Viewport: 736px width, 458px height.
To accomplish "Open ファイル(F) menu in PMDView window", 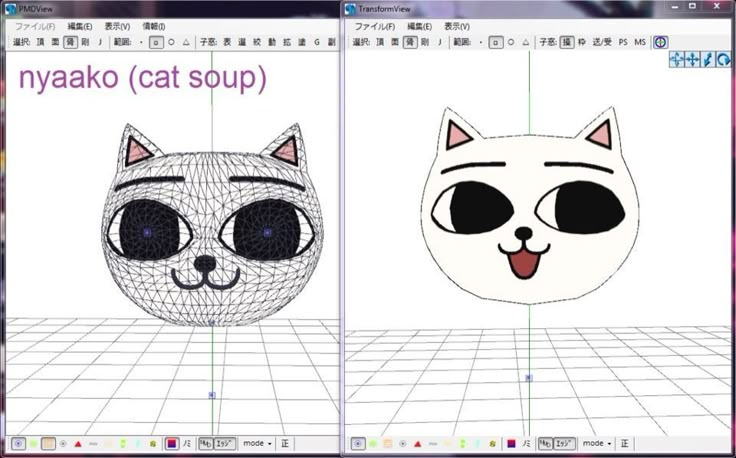I will point(35,26).
